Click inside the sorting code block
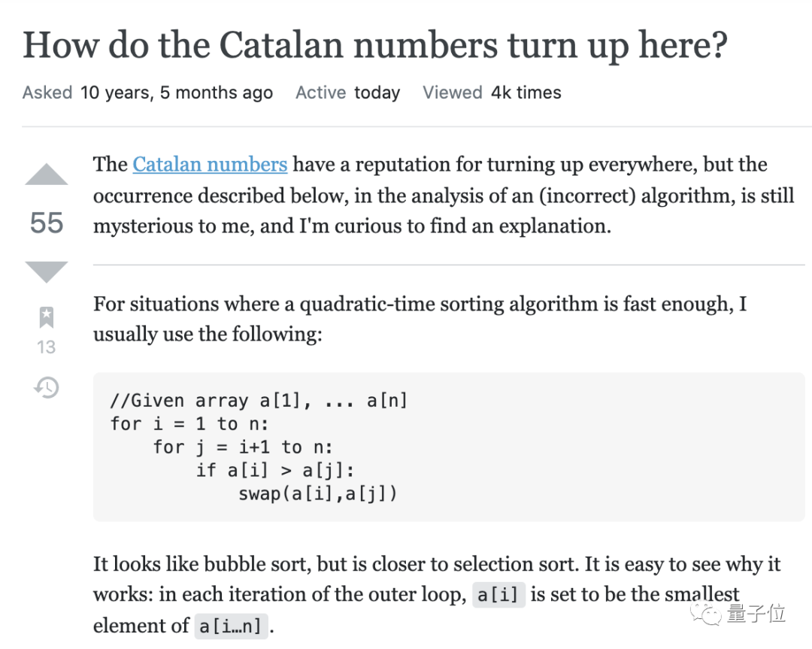812x649 pixels. [448, 447]
